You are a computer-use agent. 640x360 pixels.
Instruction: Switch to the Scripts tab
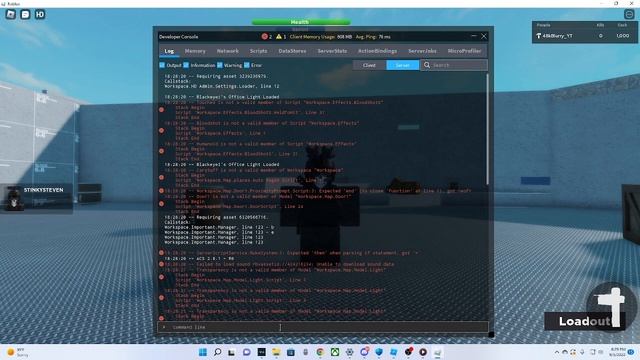(x=258, y=51)
